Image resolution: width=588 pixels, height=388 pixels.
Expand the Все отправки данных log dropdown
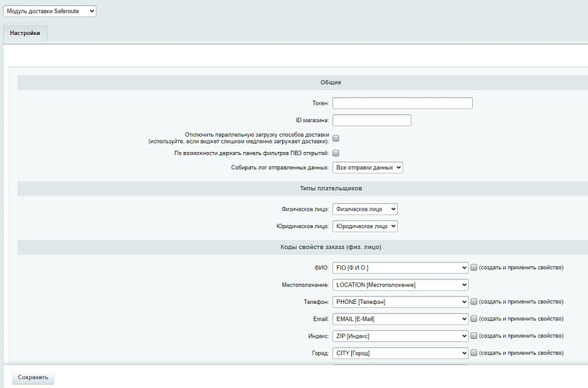click(x=367, y=167)
